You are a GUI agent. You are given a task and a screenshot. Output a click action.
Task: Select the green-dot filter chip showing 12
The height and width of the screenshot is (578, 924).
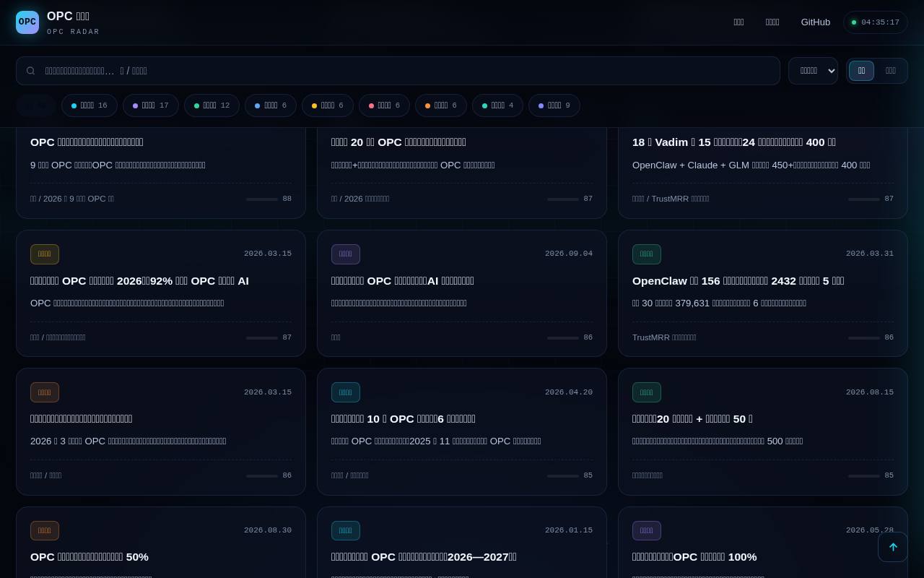[x=212, y=105]
